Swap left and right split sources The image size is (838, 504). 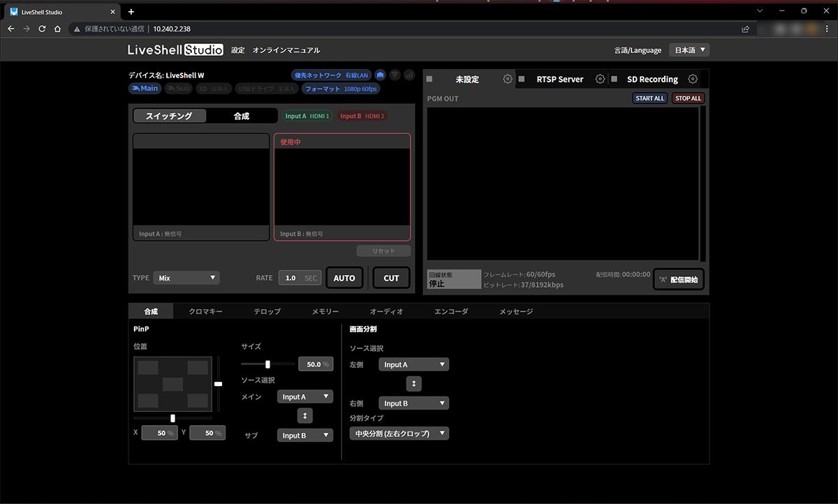(x=413, y=383)
